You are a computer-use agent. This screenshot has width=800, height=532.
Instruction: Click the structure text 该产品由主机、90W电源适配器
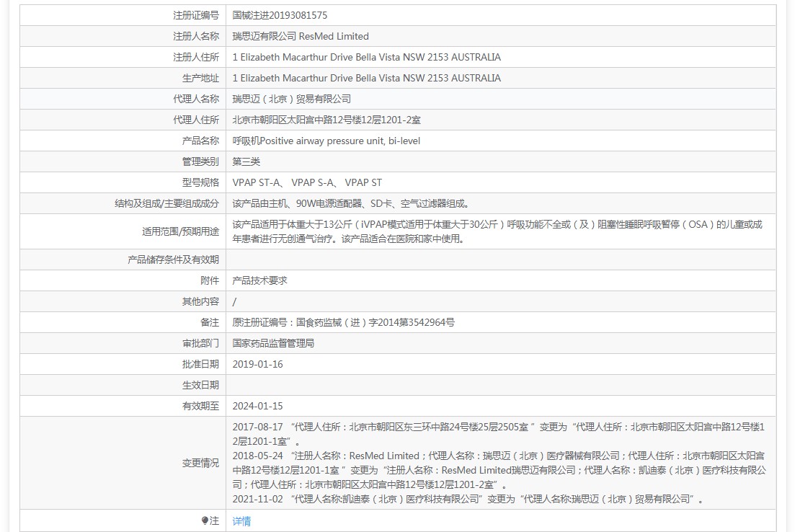point(350,203)
